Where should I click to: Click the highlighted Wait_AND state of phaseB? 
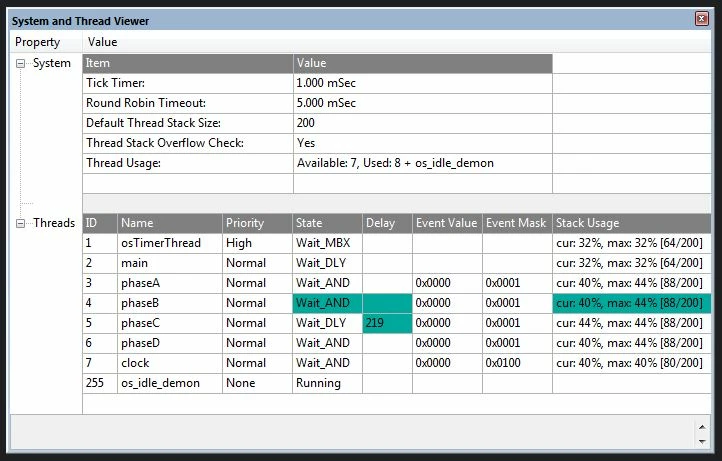(x=327, y=303)
